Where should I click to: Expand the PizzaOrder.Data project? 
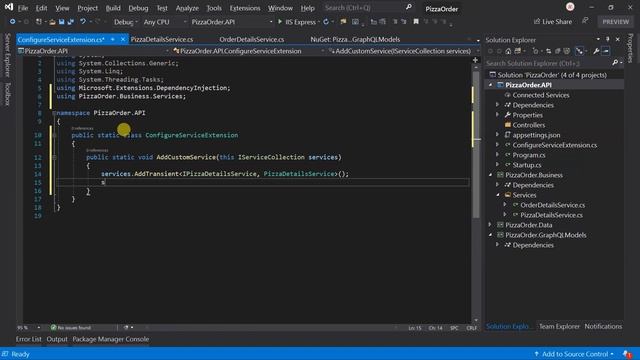tap(491, 225)
